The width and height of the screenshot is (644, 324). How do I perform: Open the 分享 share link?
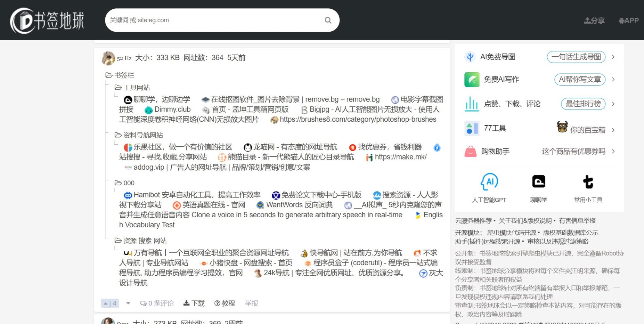(594, 21)
